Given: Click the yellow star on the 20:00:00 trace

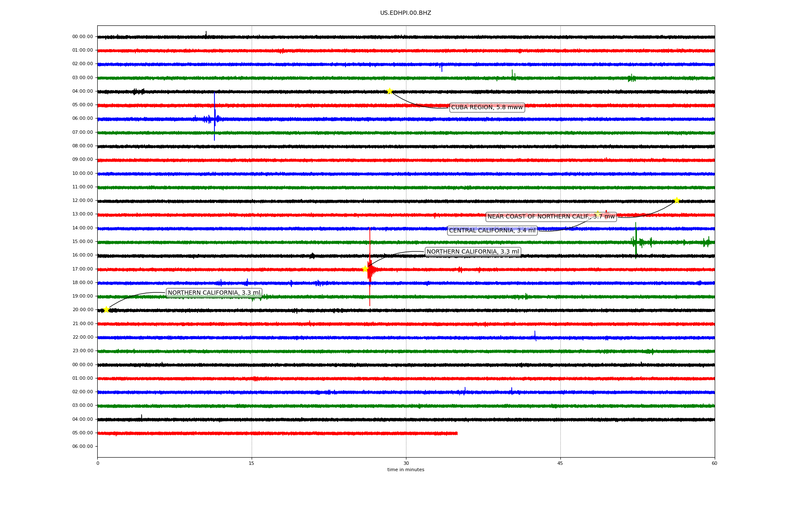Looking at the screenshot, I should click(106, 309).
